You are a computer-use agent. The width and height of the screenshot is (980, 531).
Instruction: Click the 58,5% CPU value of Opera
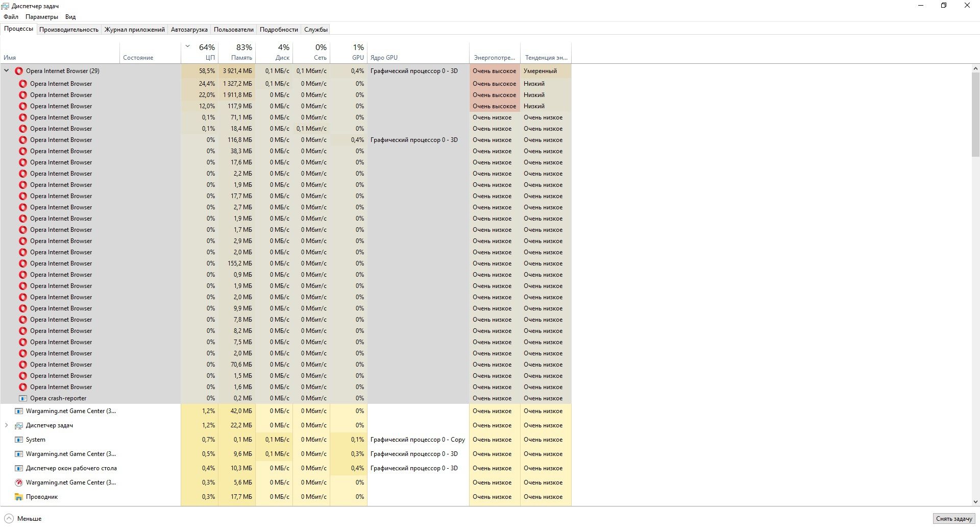pyautogui.click(x=207, y=71)
